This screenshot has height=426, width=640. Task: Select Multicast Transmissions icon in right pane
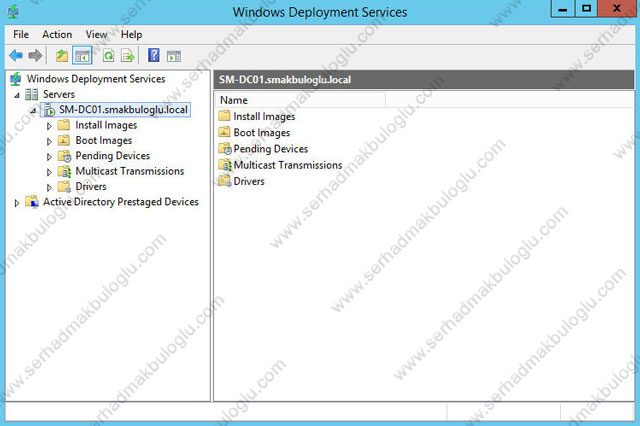point(225,165)
